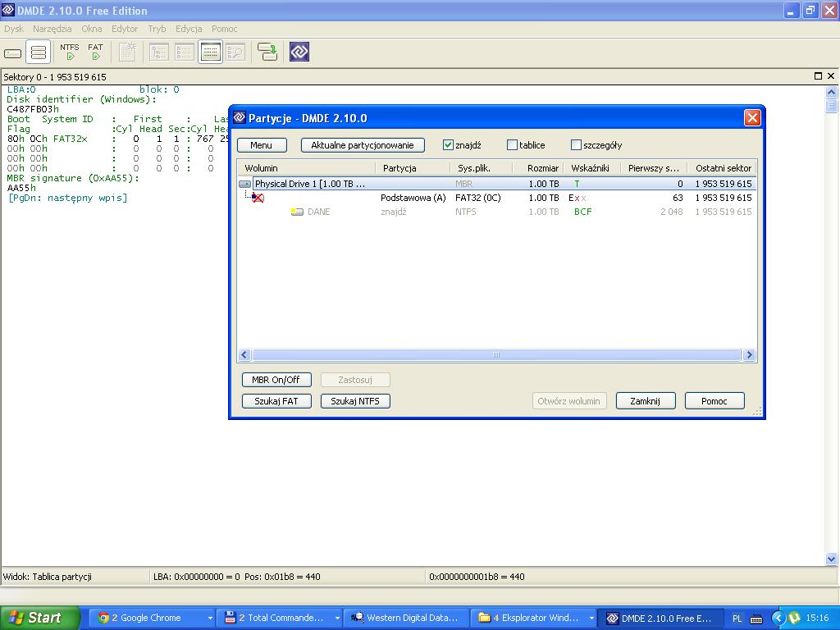
Task: Click the Sys.plik. column header
Action: 481,168
